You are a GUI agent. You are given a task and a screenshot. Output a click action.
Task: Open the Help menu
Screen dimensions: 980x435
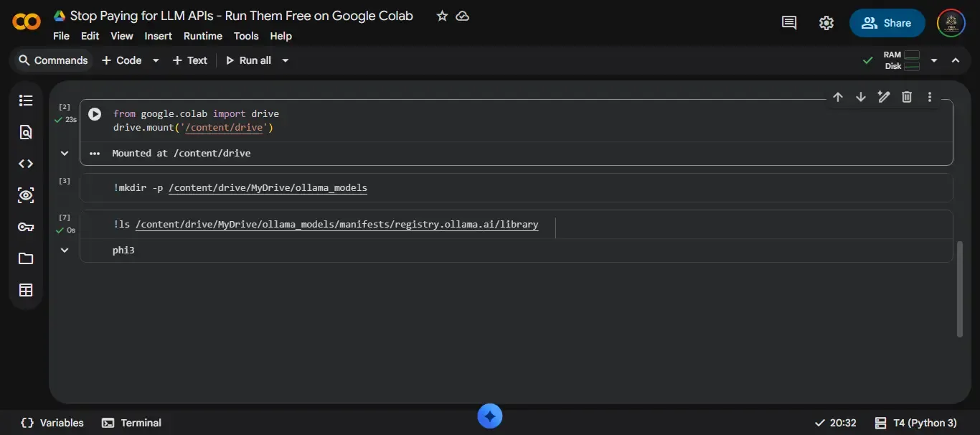(281, 36)
